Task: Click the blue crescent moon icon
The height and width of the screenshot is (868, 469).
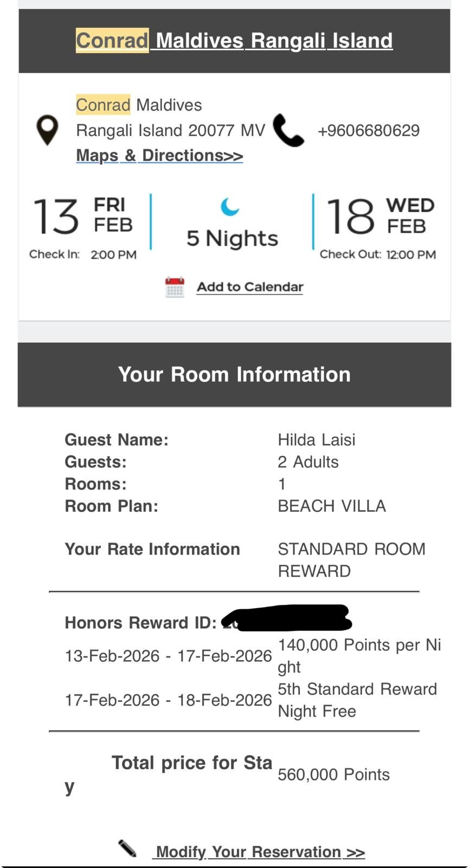Action: point(230,207)
